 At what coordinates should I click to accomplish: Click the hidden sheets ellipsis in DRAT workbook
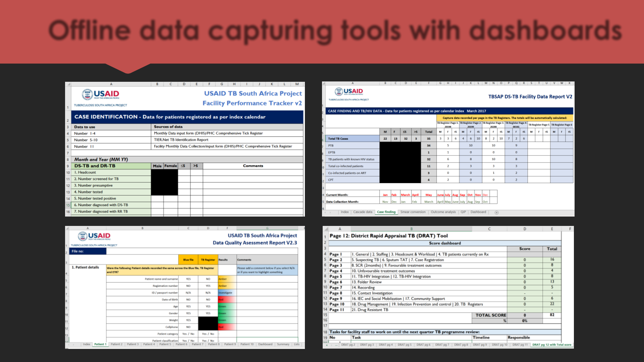click(337, 345)
